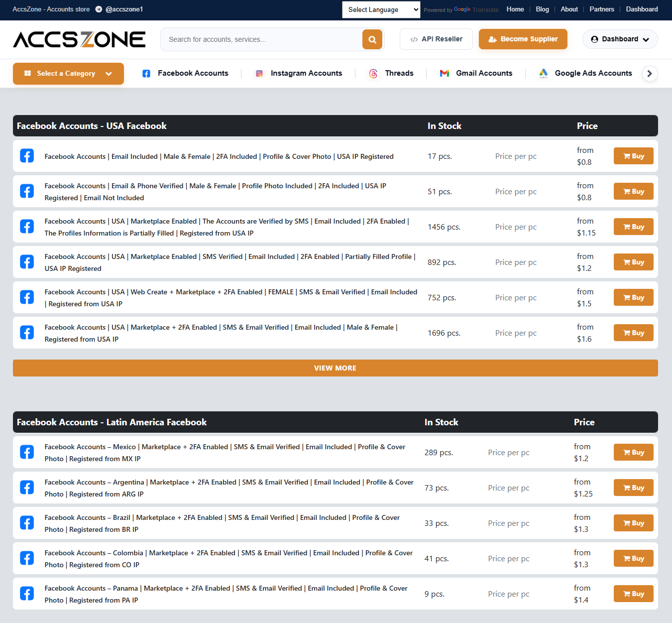The height and width of the screenshot is (623, 672).
Task: Go to Home in top menu
Action: click(x=515, y=9)
